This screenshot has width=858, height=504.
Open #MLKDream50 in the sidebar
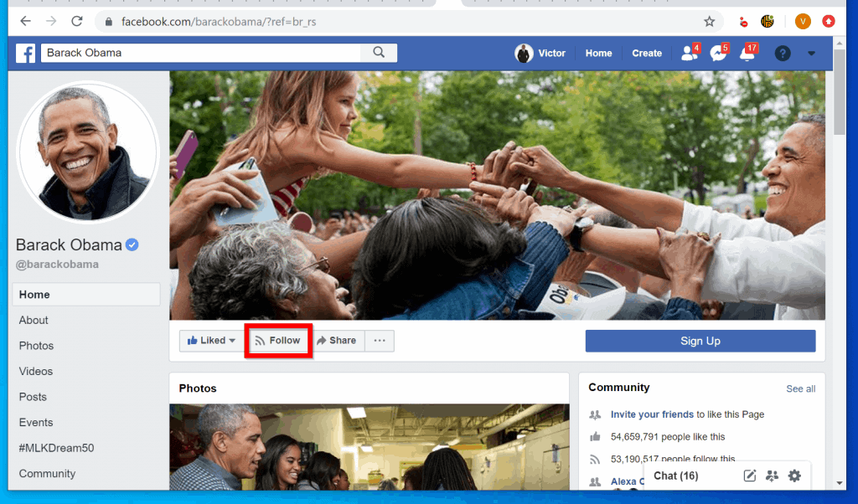tap(56, 448)
